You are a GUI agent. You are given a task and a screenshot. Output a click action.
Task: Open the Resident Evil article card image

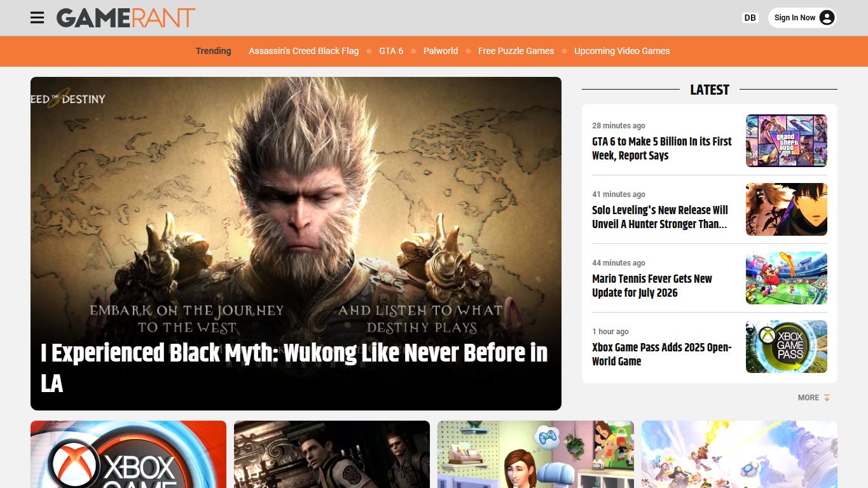[x=332, y=454]
